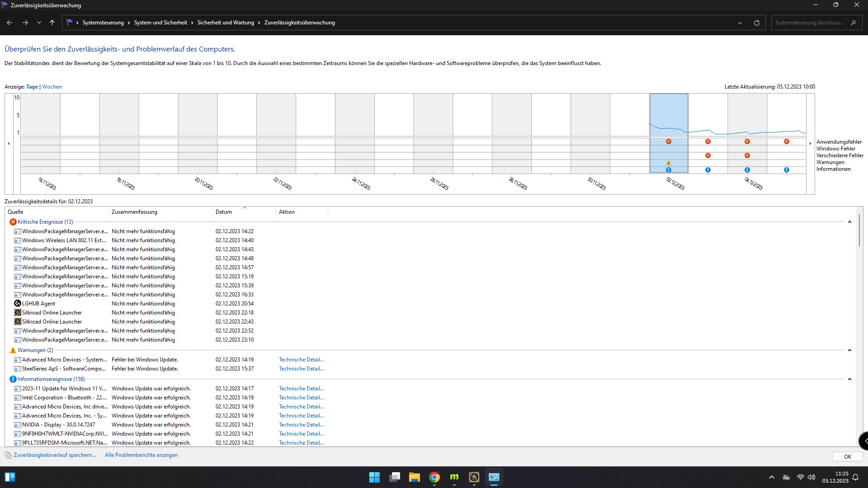Collapse the Kritische Ereignisse group

849,222
